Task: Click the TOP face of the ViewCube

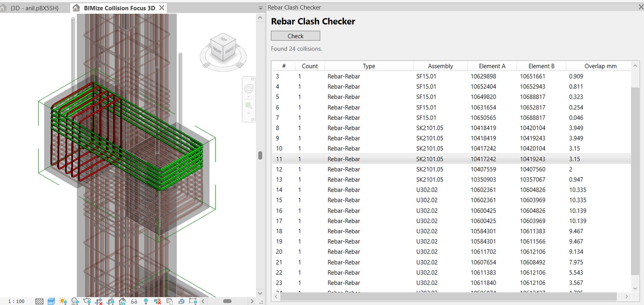Action: (x=224, y=39)
